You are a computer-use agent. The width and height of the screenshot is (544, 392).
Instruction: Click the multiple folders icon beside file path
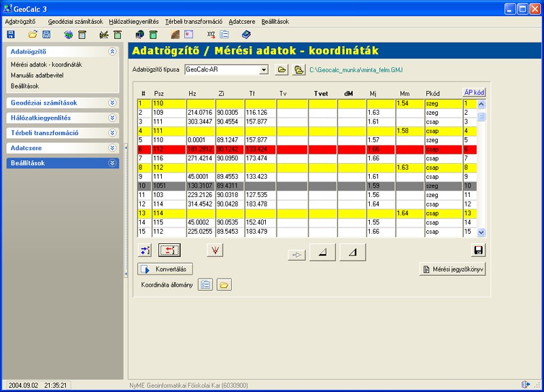click(299, 70)
